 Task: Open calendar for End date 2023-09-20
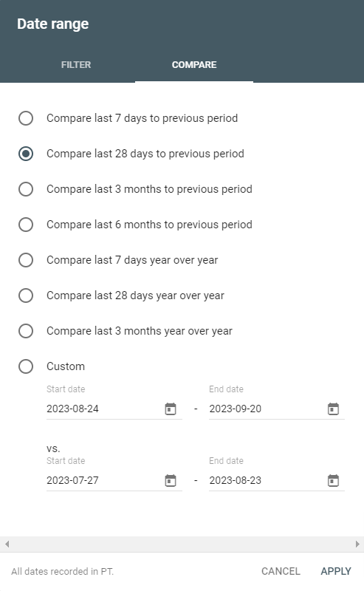[333, 409]
